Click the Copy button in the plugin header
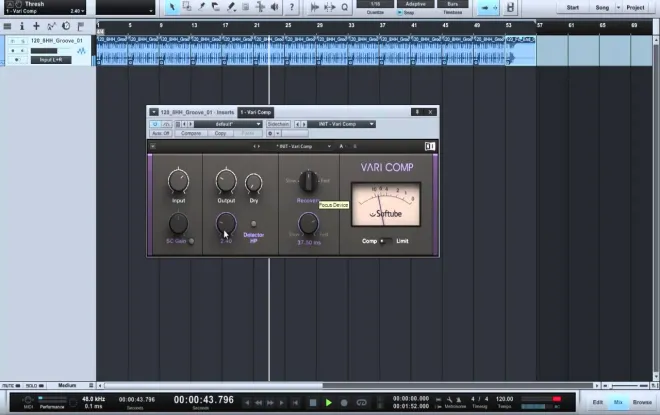 (x=220, y=133)
